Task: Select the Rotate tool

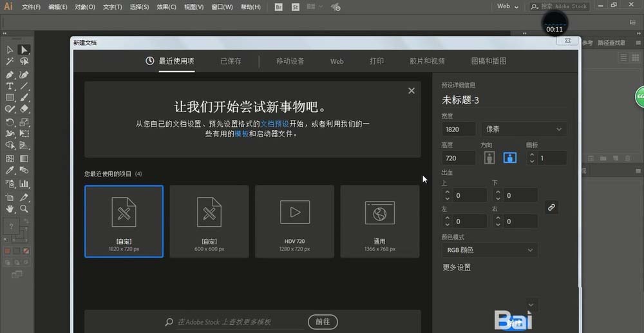Action: (x=10, y=122)
